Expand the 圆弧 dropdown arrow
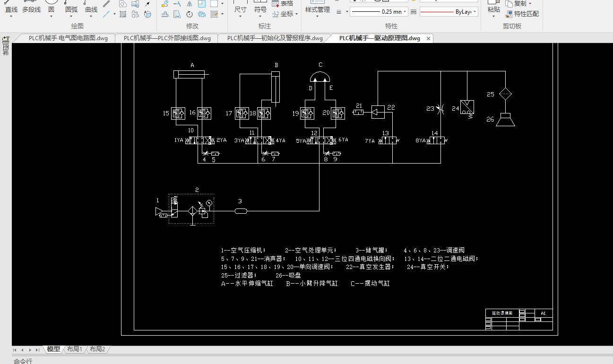 (71, 17)
